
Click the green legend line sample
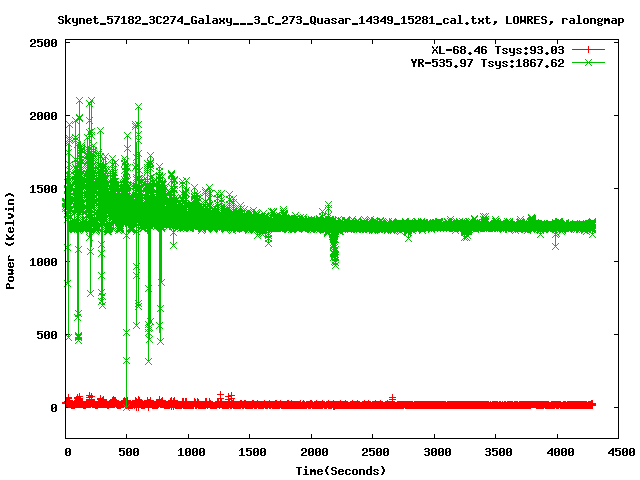click(588, 62)
